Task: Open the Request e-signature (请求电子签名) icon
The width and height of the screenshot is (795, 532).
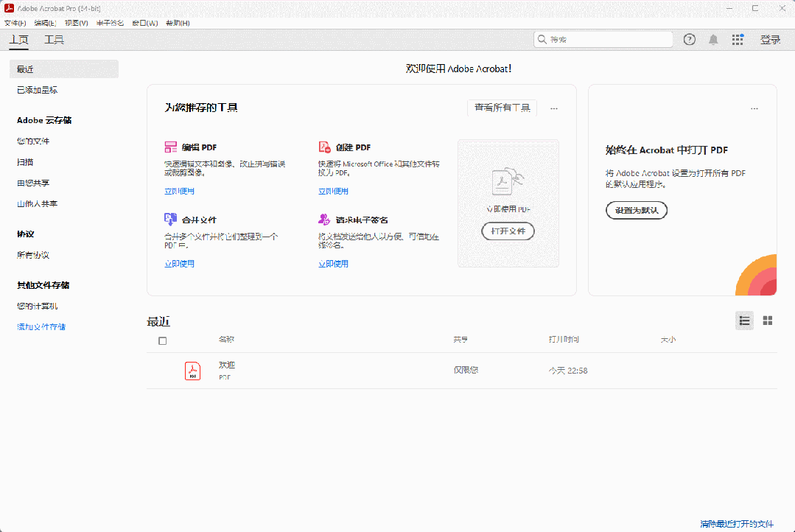Action: pyautogui.click(x=324, y=219)
